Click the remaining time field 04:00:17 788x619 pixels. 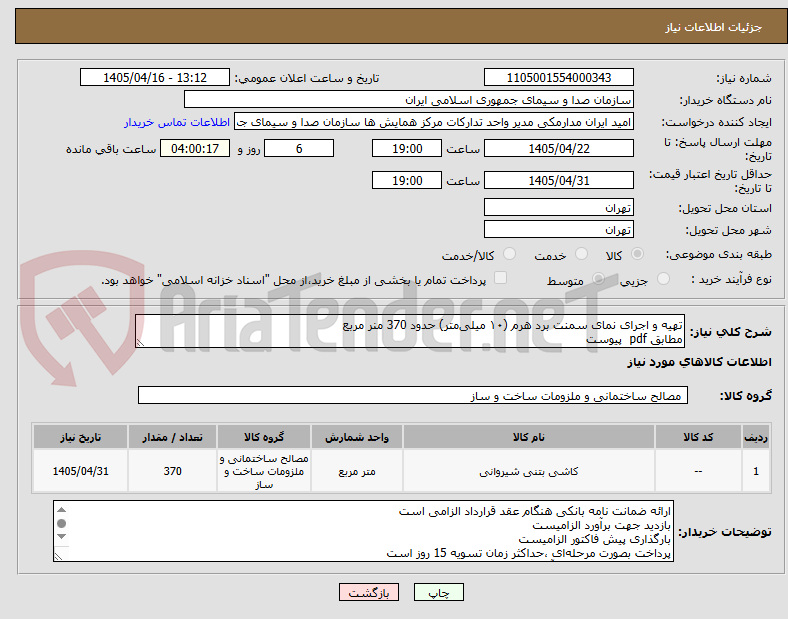coord(195,148)
